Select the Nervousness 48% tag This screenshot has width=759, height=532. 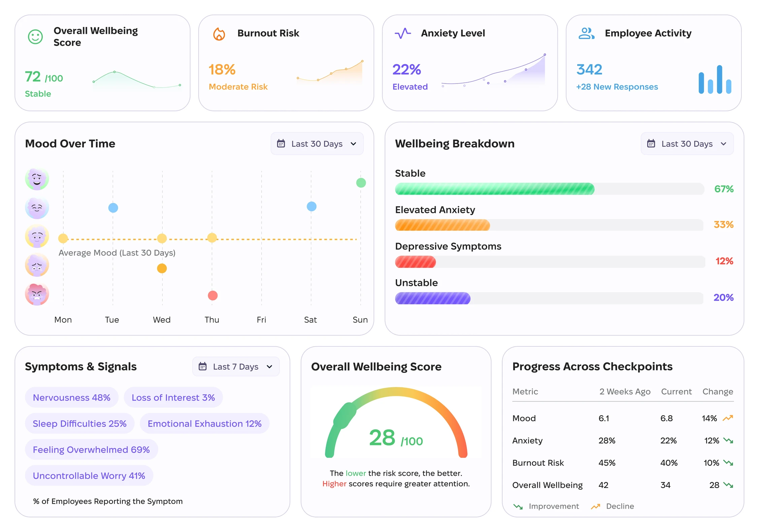72,397
